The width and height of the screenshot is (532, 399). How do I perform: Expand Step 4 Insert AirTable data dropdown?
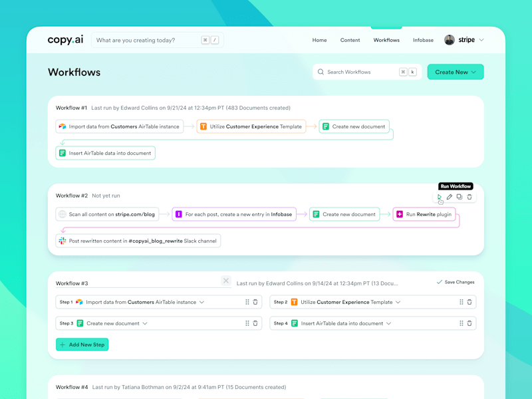pos(389,323)
